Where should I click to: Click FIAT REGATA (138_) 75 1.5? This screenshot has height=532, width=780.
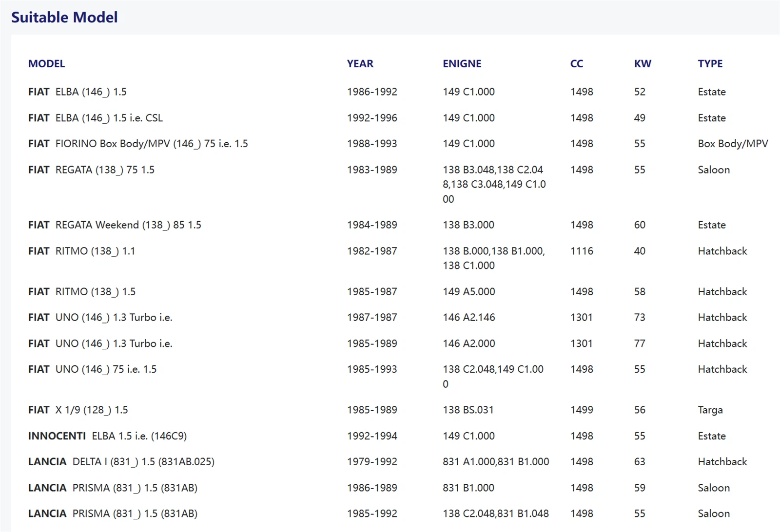pyautogui.click(x=91, y=170)
